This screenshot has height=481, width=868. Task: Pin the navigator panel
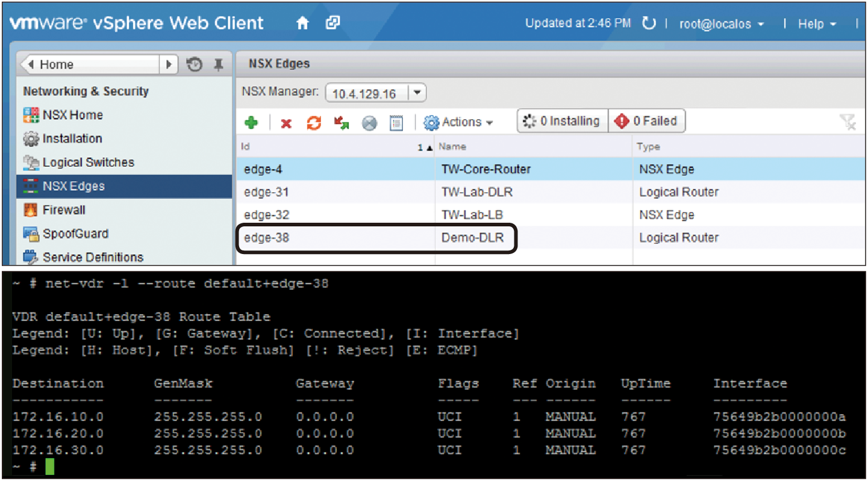219,64
